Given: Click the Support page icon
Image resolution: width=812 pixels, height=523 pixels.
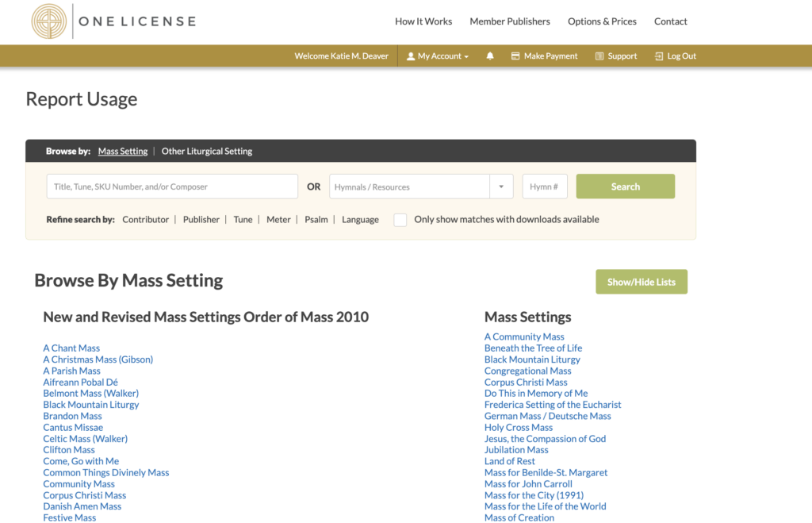Looking at the screenshot, I should point(599,56).
